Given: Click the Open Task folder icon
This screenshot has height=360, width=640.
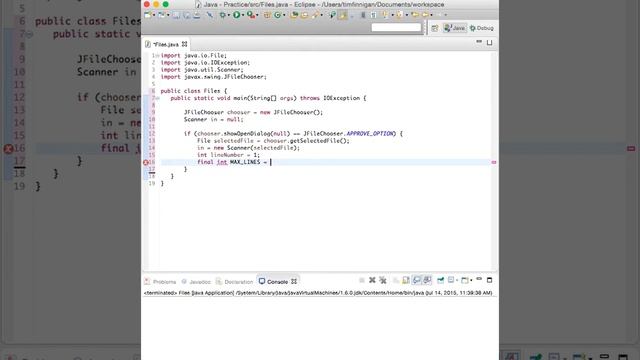Looking at the screenshot, I should [304, 15].
